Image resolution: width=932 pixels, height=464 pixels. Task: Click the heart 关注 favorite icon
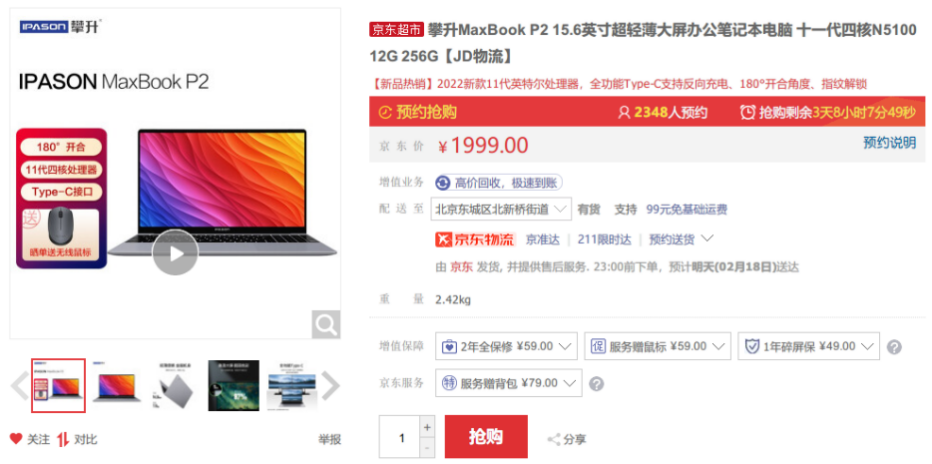16,440
